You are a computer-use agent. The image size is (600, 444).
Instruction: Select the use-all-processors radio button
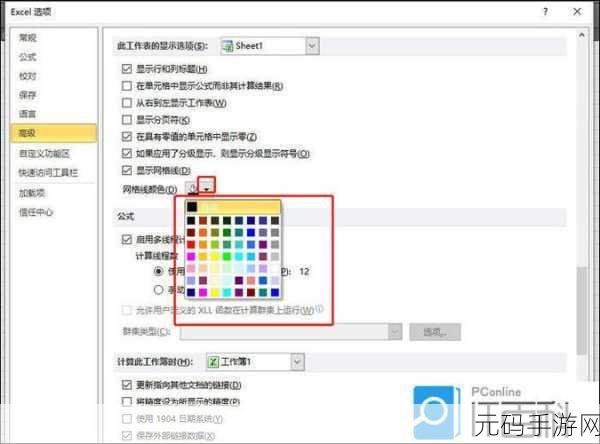click(x=158, y=271)
